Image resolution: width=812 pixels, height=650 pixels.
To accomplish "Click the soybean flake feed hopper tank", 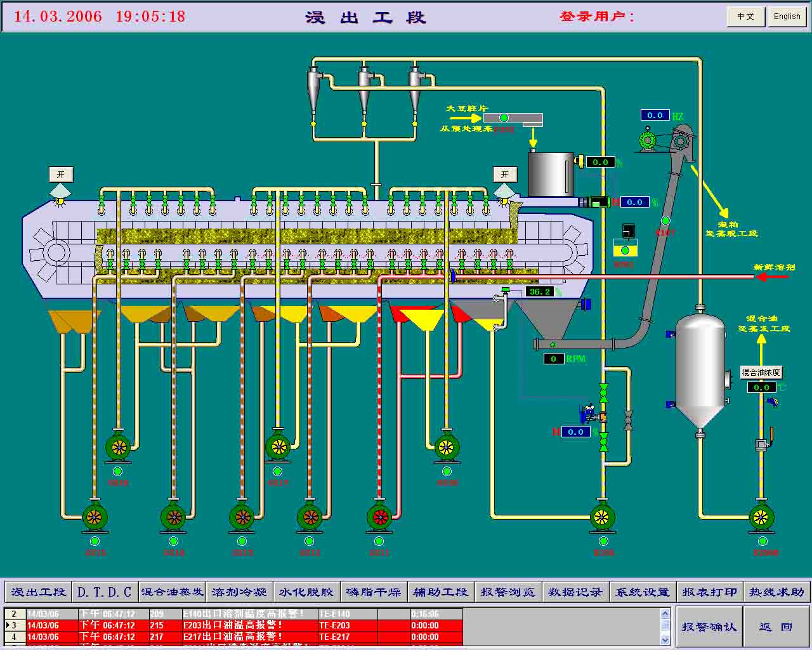I will click(x=551, y=174).
